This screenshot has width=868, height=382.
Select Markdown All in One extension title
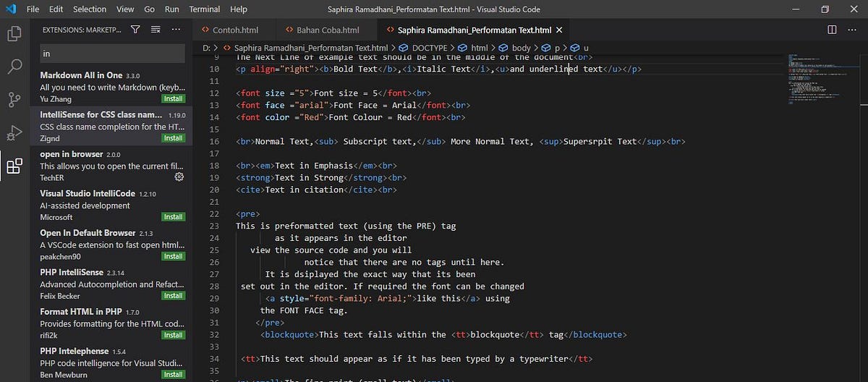[81, 75]
